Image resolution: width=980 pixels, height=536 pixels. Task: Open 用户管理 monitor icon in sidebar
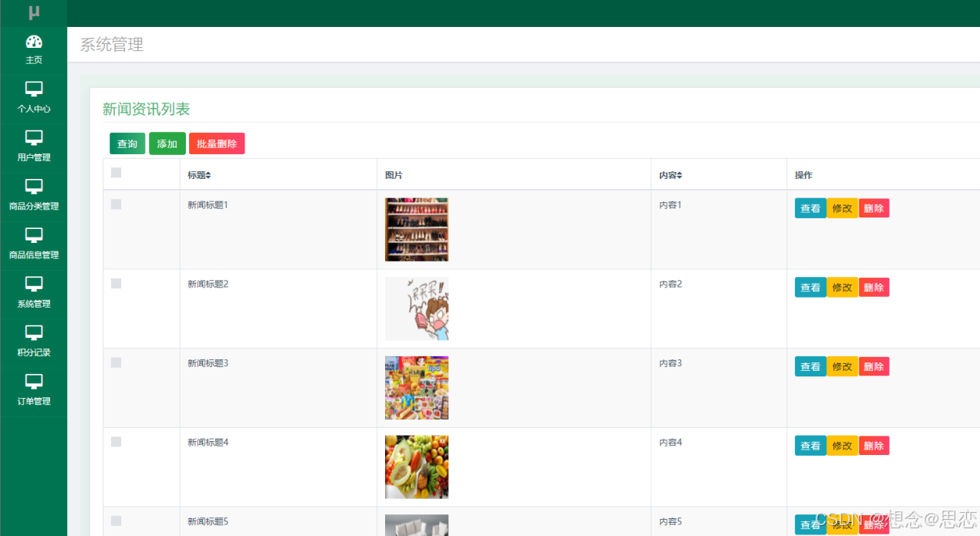coord(34,137)
